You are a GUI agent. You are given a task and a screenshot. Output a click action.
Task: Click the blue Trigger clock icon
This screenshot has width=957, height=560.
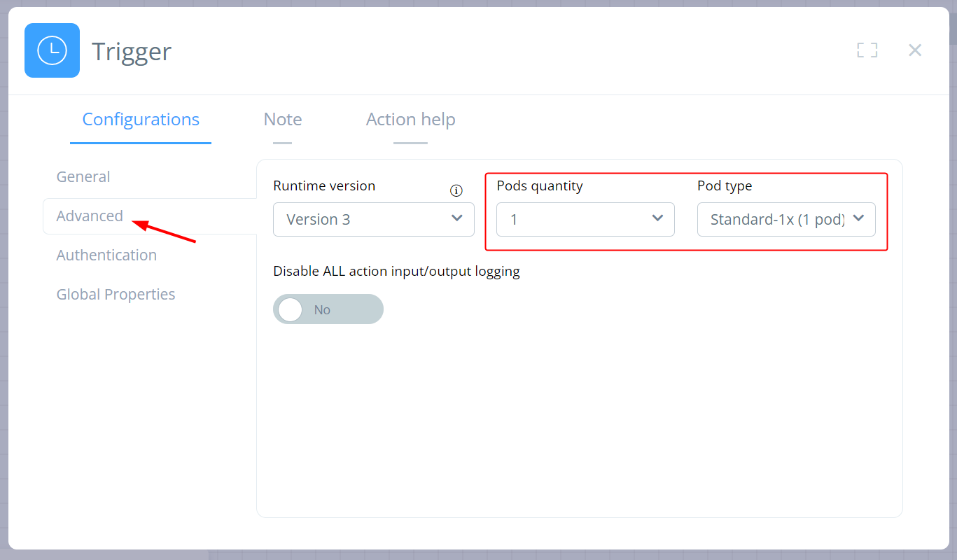tap(52, 50)
